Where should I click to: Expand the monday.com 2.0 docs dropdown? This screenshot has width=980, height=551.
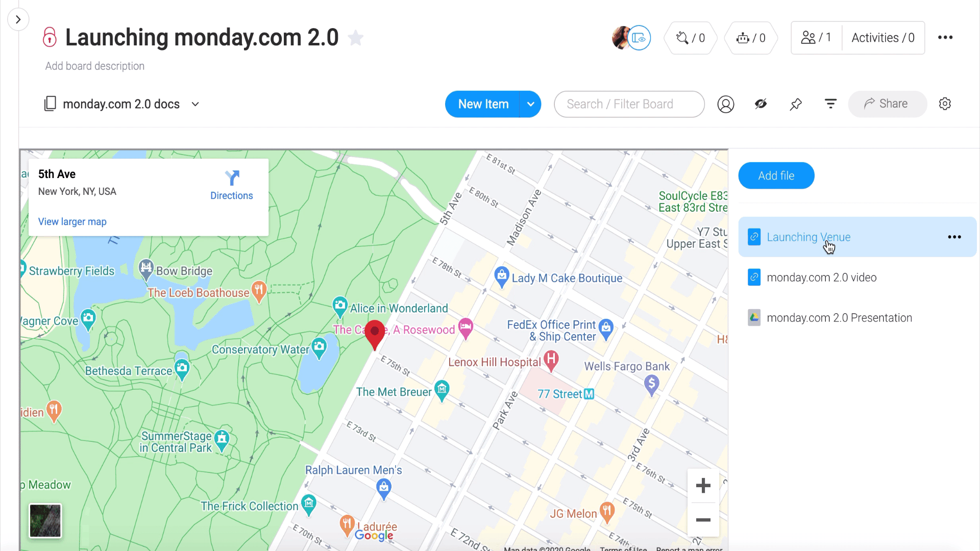[x=196, y=104]
